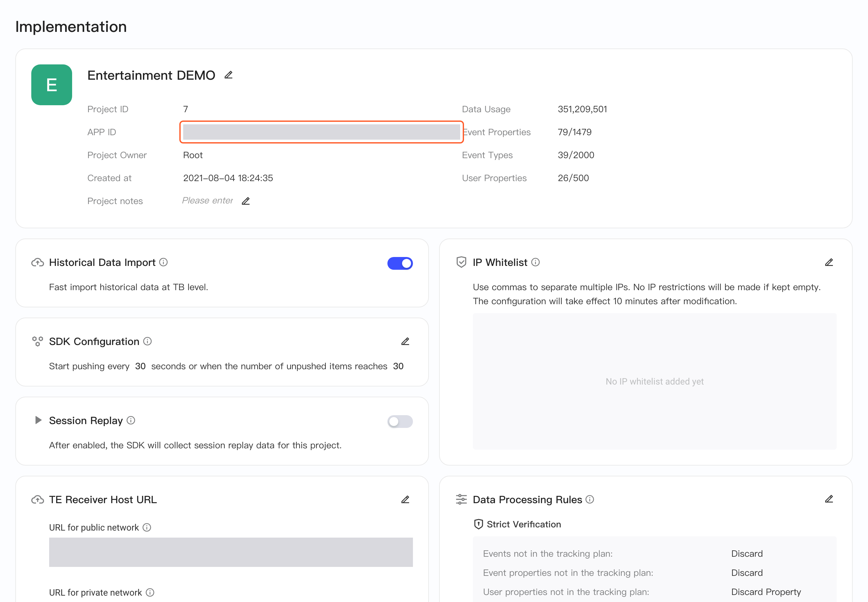Enable the Session Replay toggle
The height and width of the screenshot is (602, 868).
(400, 421)
